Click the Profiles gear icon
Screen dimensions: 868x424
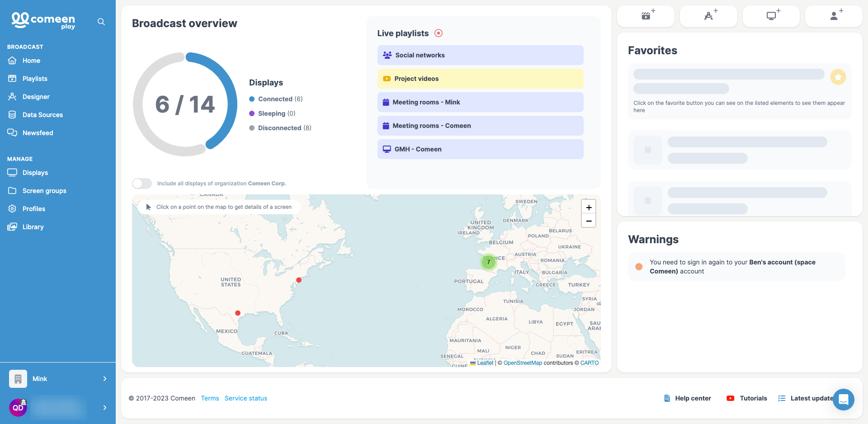tap(12, 209)
